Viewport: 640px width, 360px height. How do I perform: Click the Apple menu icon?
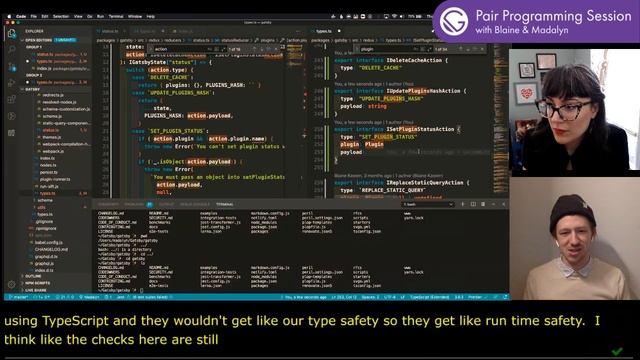[9, 16]
